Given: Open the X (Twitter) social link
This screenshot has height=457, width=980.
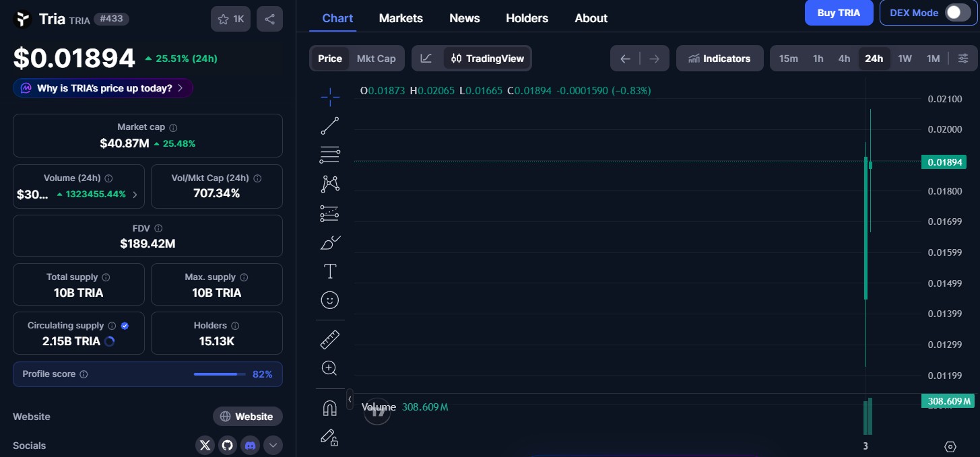Looking at the screenshot, I should coord(205,445).
